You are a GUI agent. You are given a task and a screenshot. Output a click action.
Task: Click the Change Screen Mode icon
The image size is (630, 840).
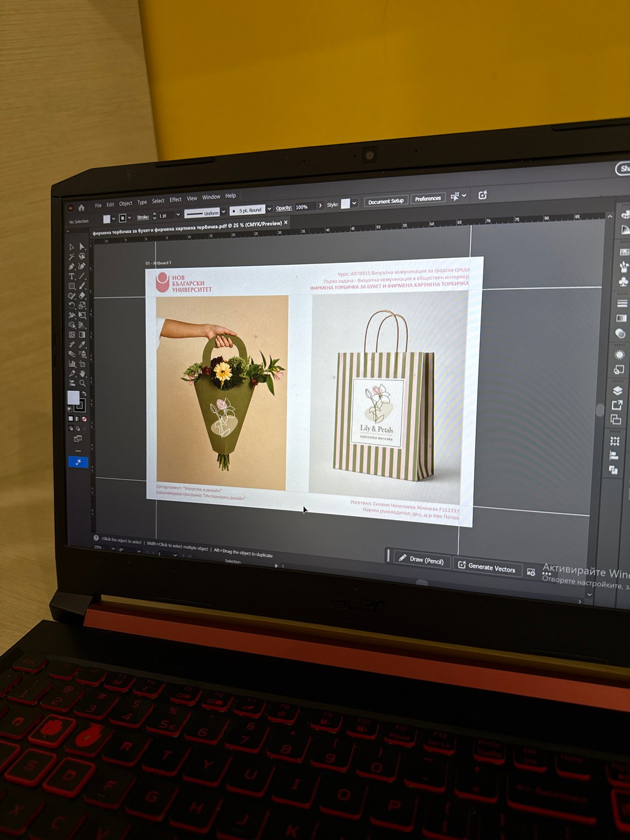(x=78, y=438)
